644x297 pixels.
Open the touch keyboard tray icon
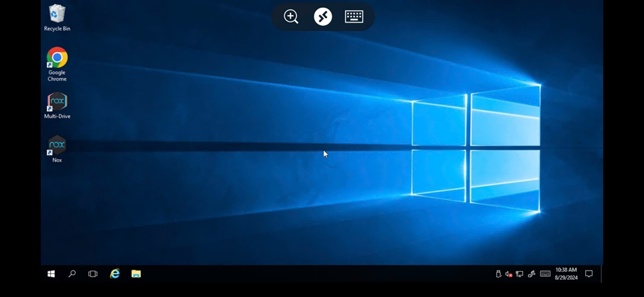[x=545, y=274]
